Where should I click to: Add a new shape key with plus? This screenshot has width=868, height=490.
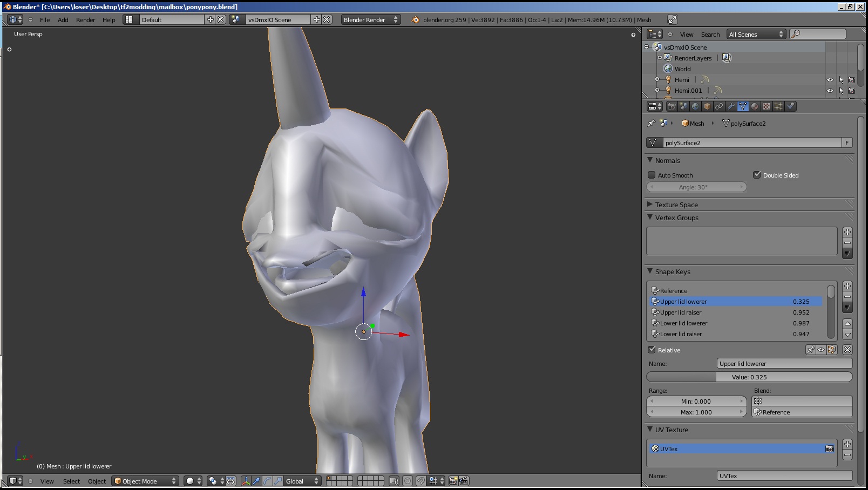[x=847, y=286]
